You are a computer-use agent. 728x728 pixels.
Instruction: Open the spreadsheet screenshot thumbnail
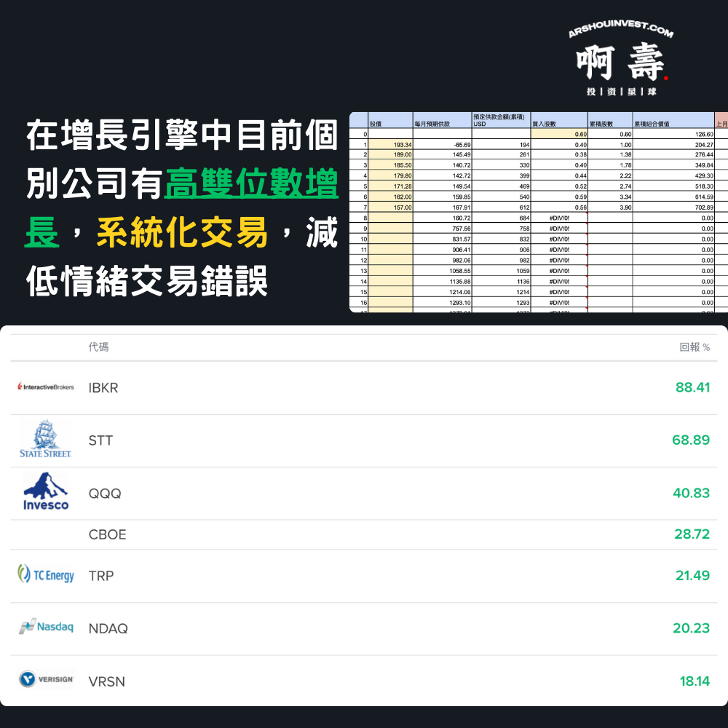click(539, 212)
